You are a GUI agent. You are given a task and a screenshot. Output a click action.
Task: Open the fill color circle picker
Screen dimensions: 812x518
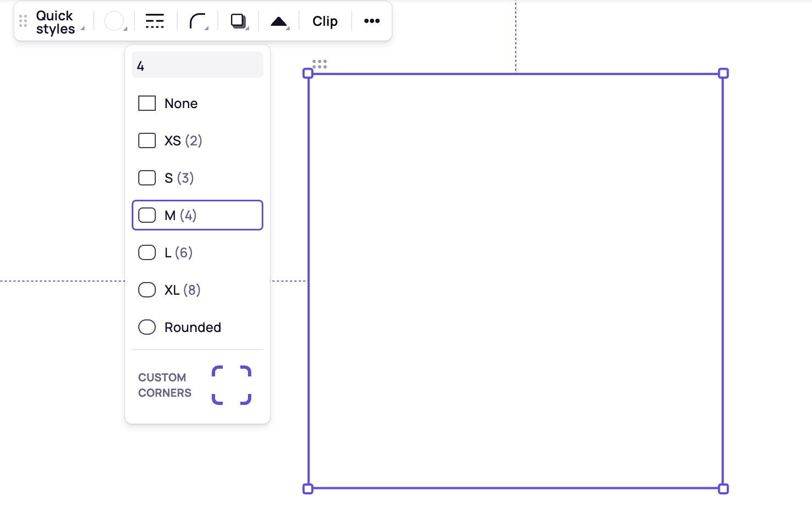tap(115, 21)
